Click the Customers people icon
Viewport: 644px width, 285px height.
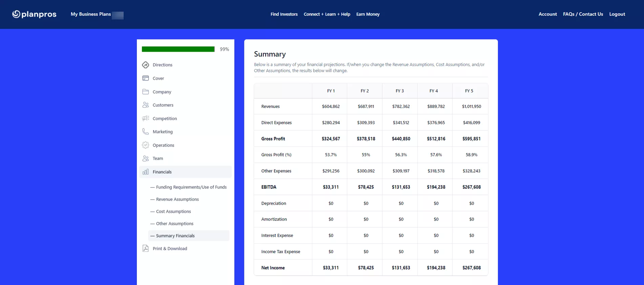click(x=146, y=105)
